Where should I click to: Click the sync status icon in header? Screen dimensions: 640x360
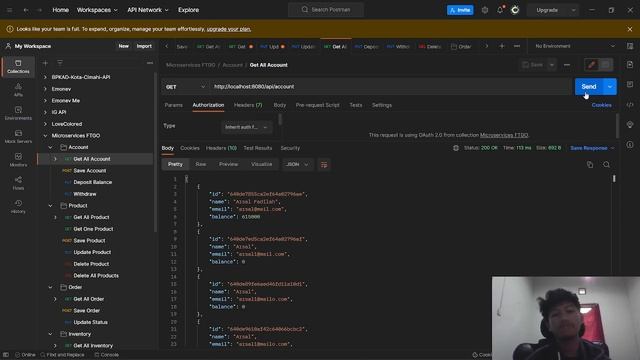coord(515,10)
